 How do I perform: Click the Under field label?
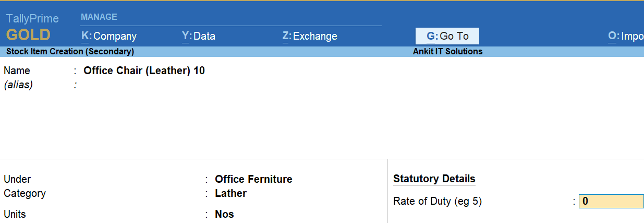(17, 179)
